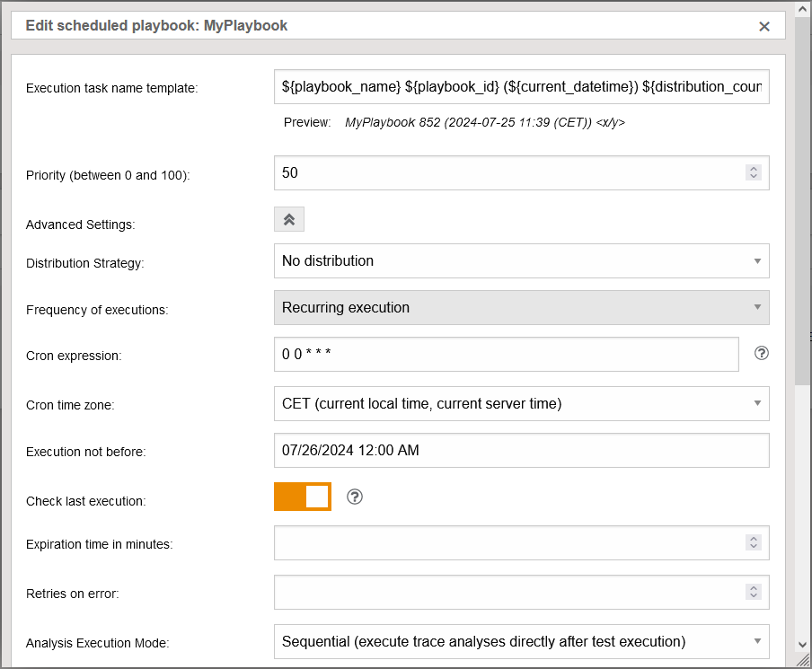Image resolution: width=812 pixels, height=669 pixels.
Task: Collapse Advanced Settings with double-chevron button
Action: [x=289, y=219]
